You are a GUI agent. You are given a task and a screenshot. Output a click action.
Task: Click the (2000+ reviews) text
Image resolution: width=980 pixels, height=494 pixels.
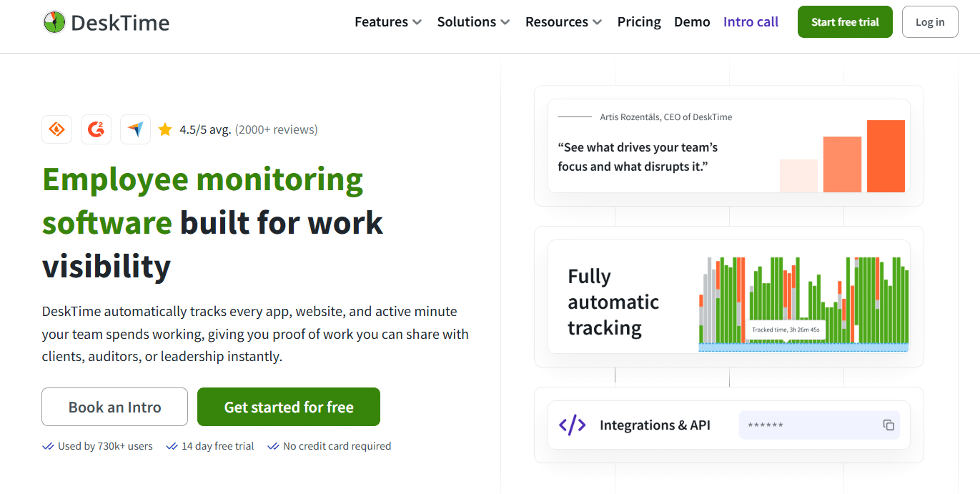276,129
